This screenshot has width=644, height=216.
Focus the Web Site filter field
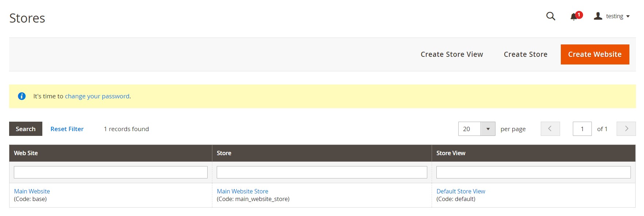click(111, 172)
